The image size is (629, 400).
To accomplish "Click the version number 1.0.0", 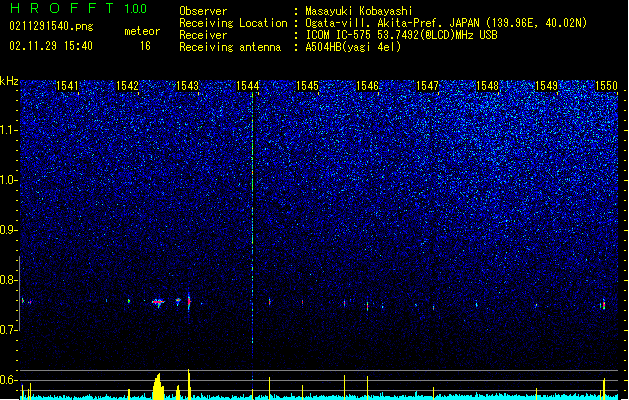I will (135, 8).
